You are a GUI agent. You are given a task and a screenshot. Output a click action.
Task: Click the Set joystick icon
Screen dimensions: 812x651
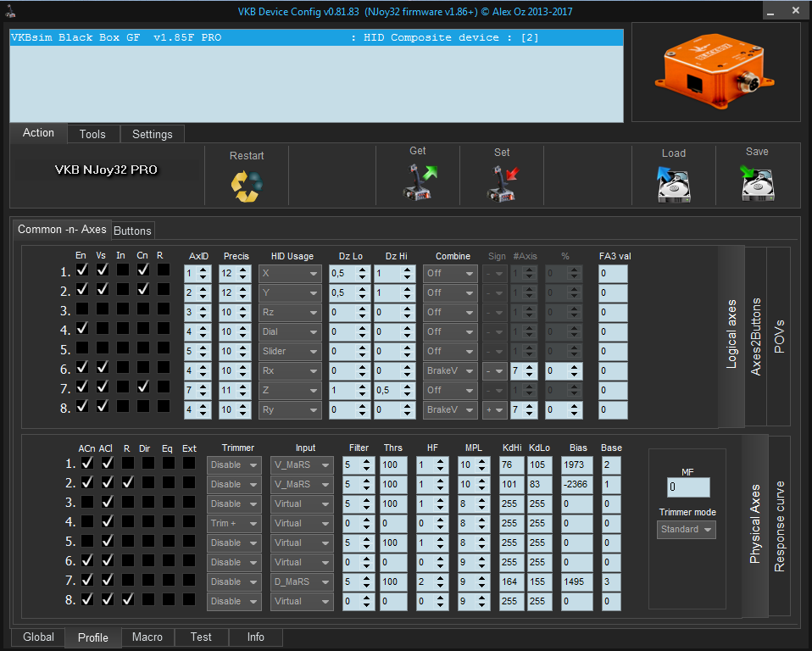click(503, 183)
